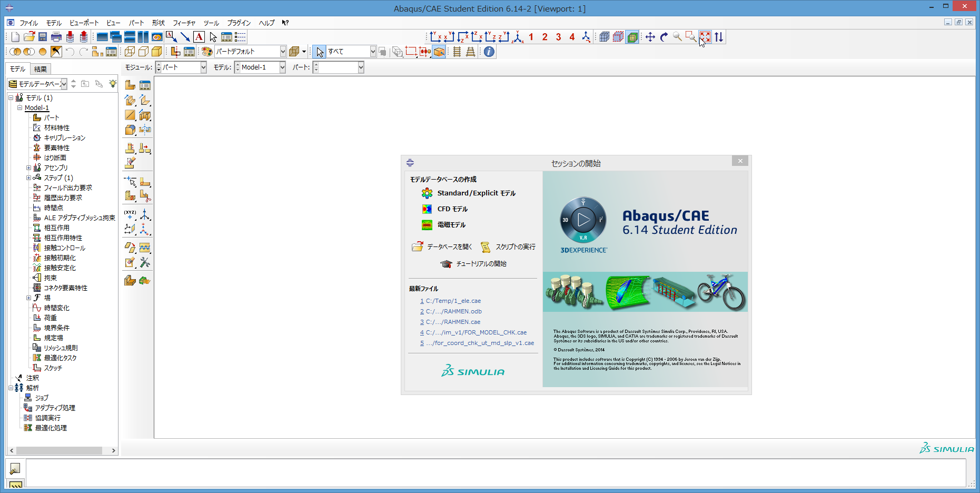This screenshot has width=980, height=493.
Task: Collapse the Model-1 tree node
Action: (x=20, y=108)
